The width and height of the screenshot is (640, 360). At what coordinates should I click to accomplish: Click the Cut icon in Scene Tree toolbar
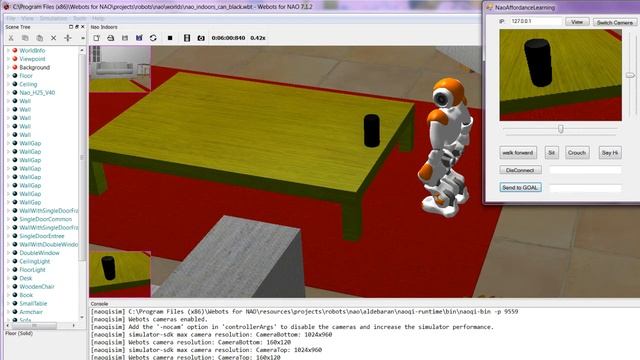tap(11, 38)
